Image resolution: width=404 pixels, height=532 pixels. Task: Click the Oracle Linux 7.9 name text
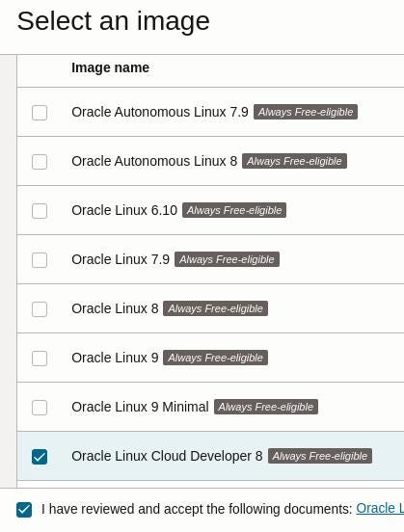121,259
